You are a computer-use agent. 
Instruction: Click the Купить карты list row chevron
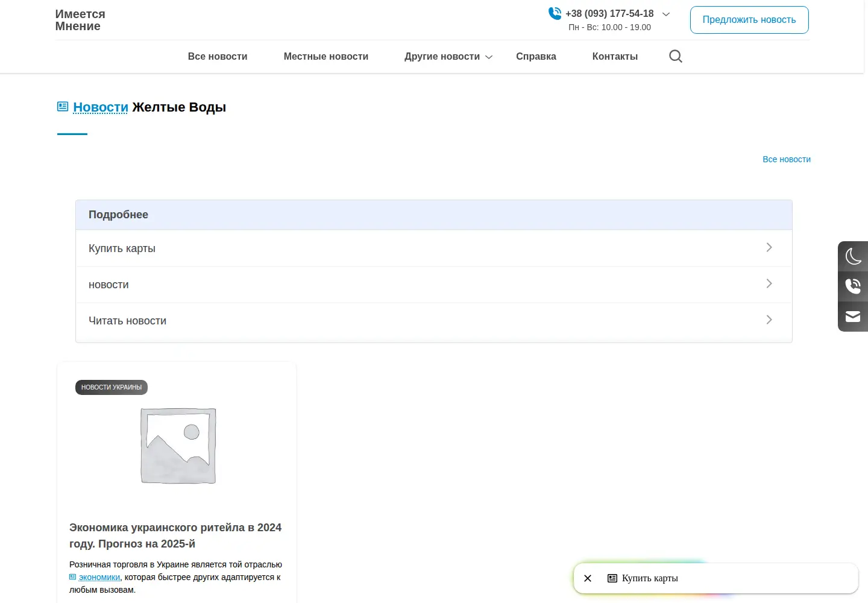click(x=769, y=247)
